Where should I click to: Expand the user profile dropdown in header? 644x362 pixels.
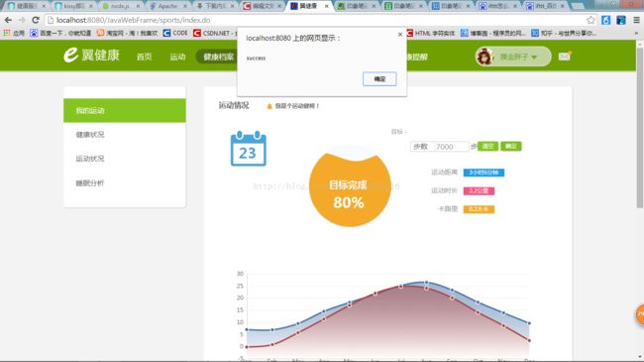pyautogui.click(x=534, y=57)
